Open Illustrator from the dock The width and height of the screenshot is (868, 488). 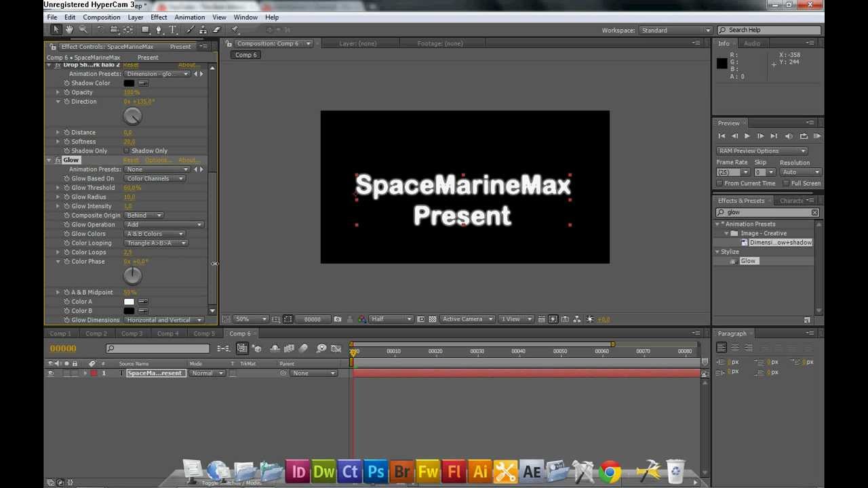click(x=479, y=472)
